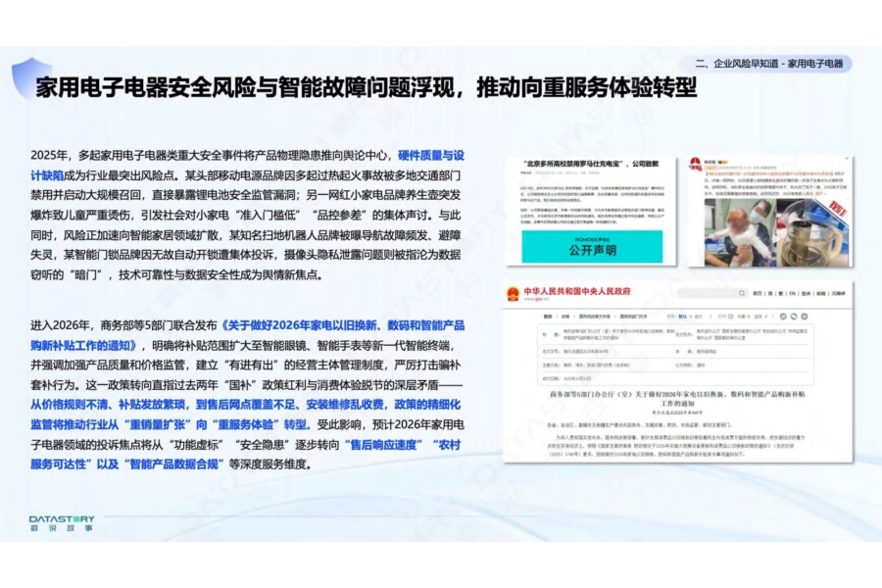Screen dimensions: 882x588
Task: Click the magnifier icon in the gov.cn search box
Action: pos(742,293)
